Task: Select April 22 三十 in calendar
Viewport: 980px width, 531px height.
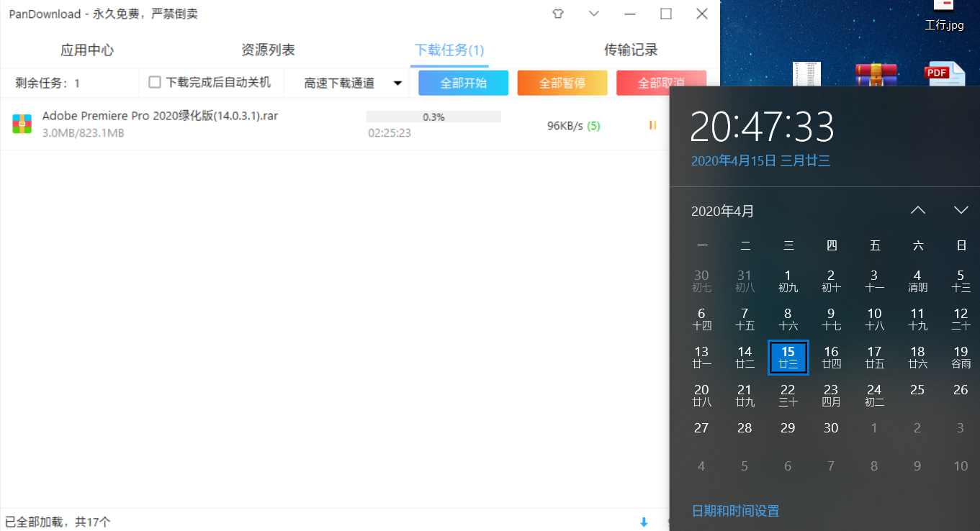Action: pos(788,396)
